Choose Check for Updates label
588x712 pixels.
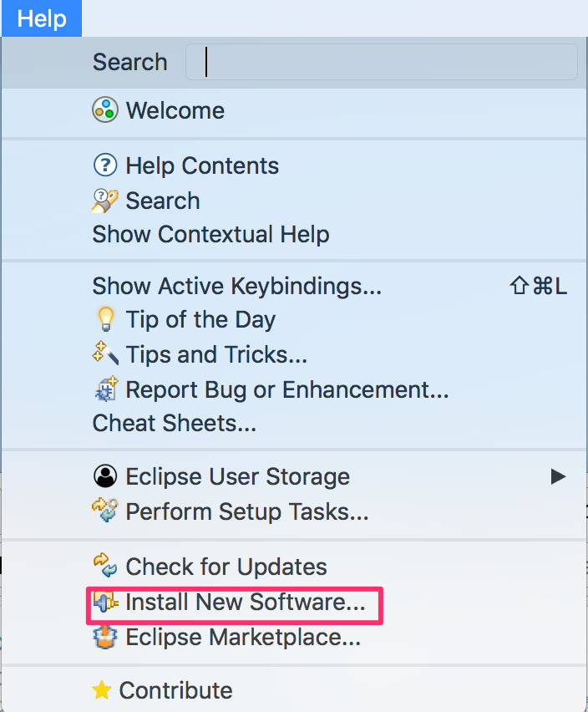226,567
